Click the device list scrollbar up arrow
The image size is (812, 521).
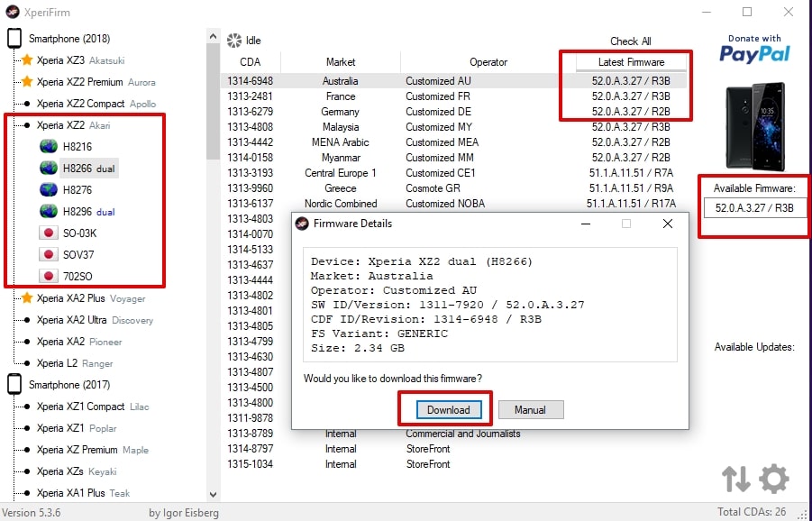click(x=213, y=36)
